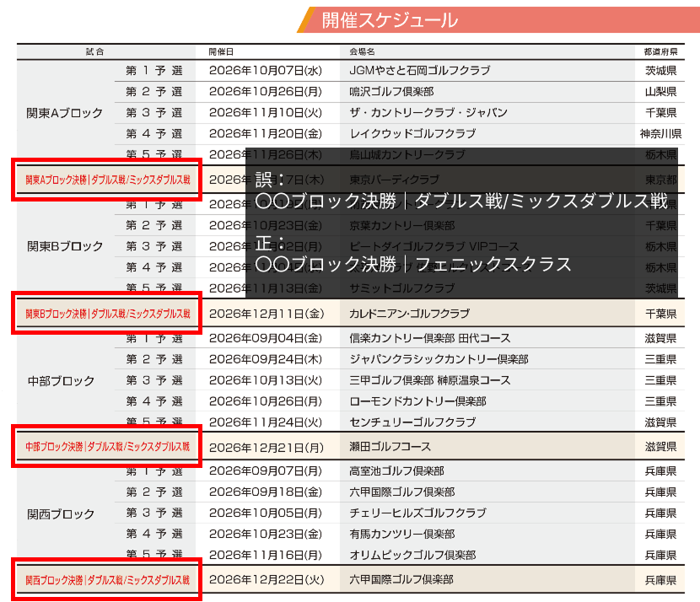Viewport: 700px width, 602px height.
Task: Click venue オリムピックゴルフ倶楽部
Action: [x=412, y=555]
